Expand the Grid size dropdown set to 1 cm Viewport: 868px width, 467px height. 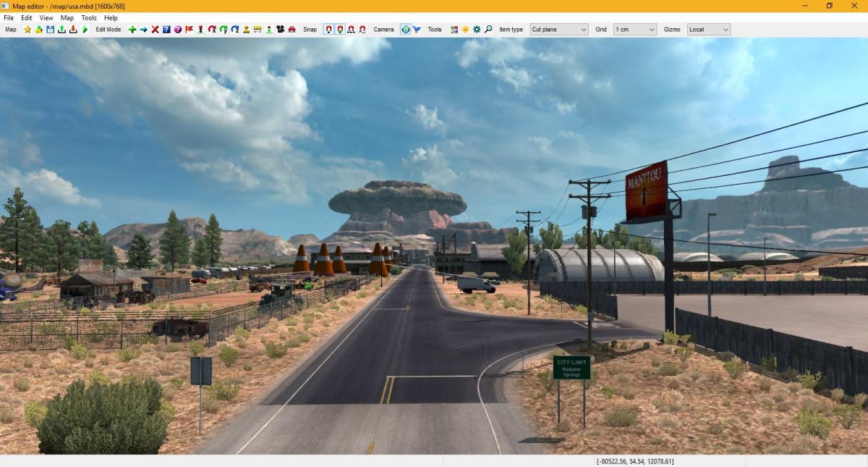click(x=634, y=30)
